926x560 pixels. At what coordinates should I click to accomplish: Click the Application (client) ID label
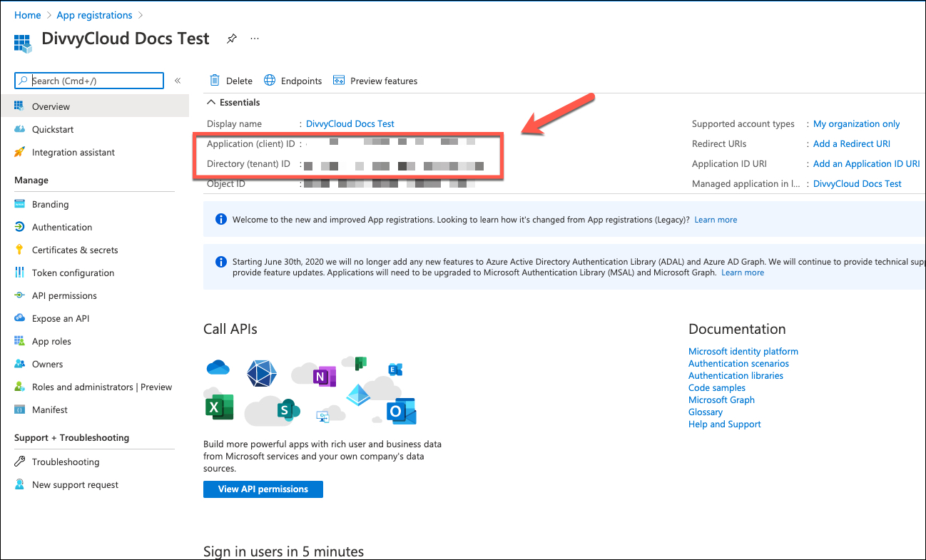tap(251, 143)
